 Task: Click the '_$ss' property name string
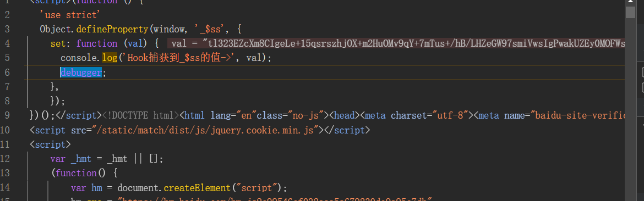point(214,29)
